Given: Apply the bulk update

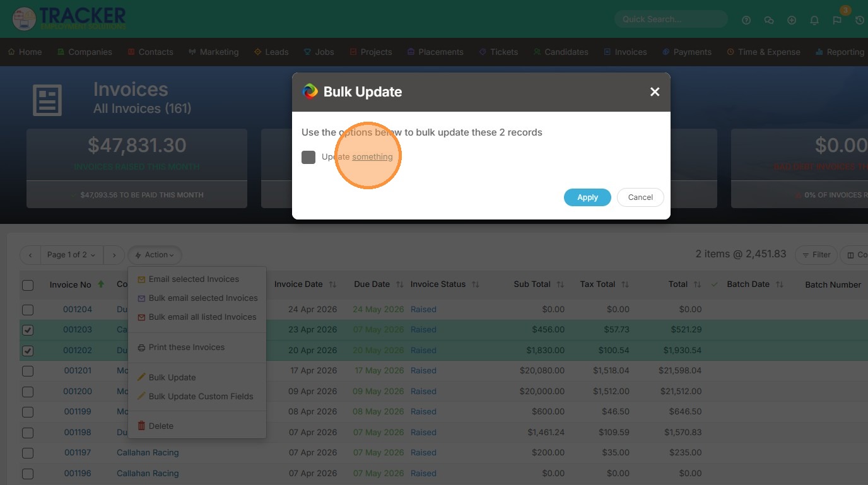Looking at the screenshot, I should point(587,197).
